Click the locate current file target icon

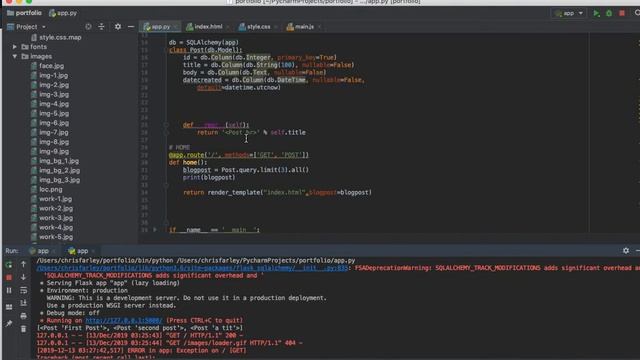click(x=88, y=27)
